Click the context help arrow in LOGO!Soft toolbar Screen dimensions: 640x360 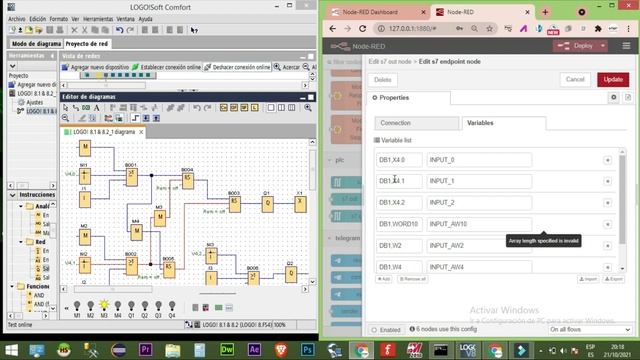click(x=194, y=30)
